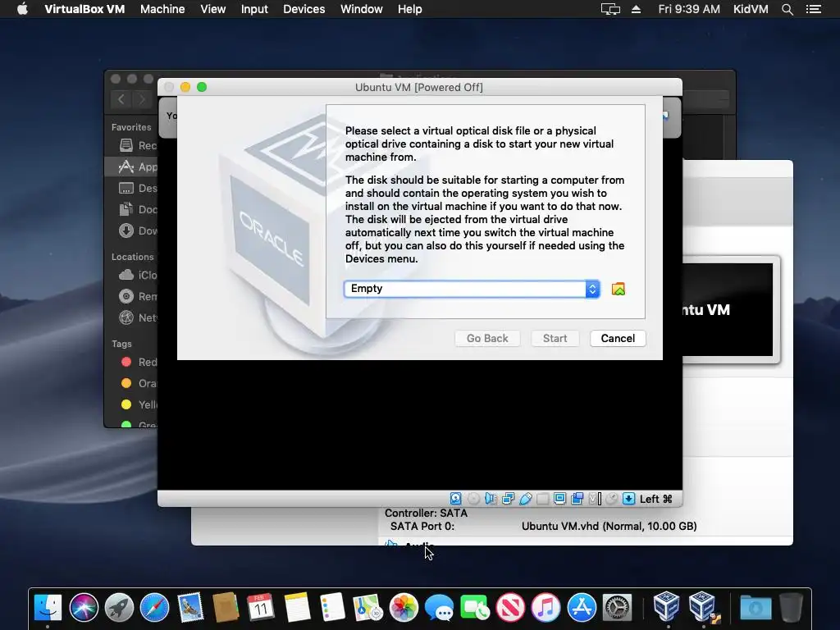Image resolution: width=840 pixels, height=630 pixels.
Task: Open the Devices menu
Action: coord(304,9)
